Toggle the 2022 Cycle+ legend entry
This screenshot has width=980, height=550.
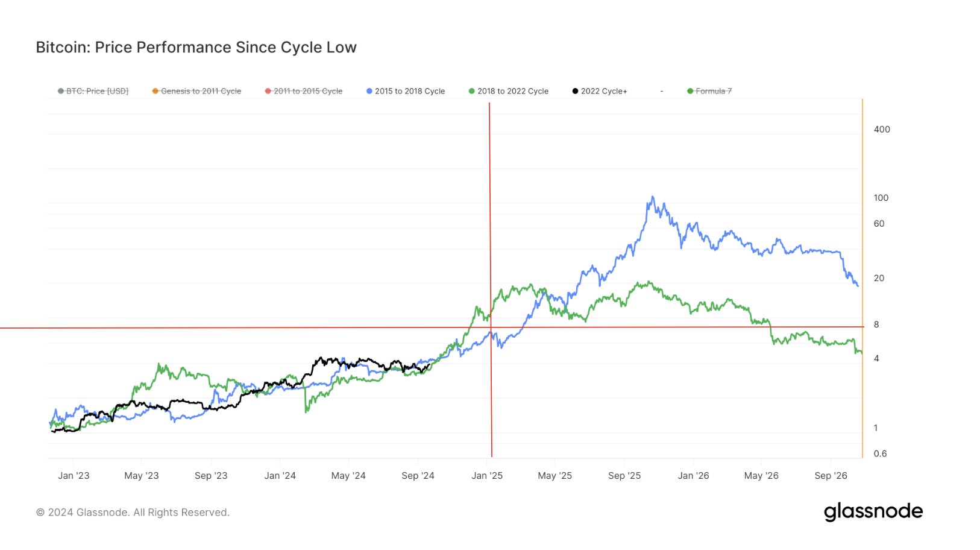tap(600, 91)
